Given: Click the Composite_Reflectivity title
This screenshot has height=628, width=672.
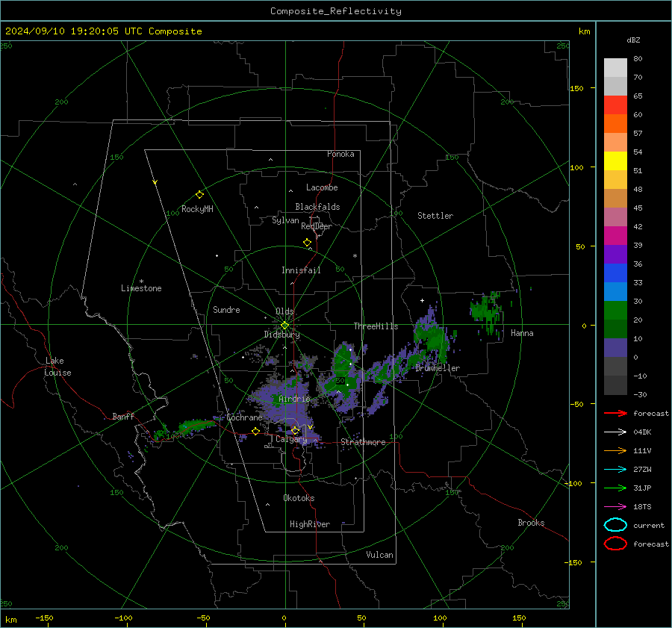Looking at the screenshot, I should (x=335, y=11).
